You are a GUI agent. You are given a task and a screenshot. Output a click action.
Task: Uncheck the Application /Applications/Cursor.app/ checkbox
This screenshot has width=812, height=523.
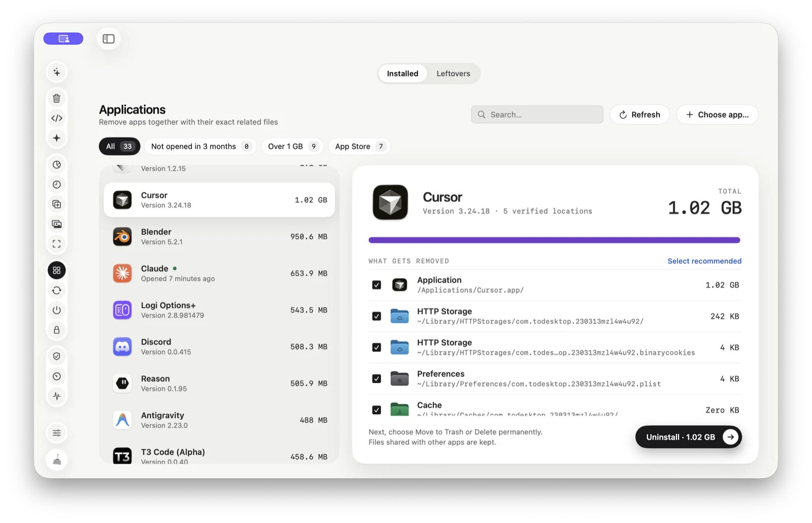377,285
